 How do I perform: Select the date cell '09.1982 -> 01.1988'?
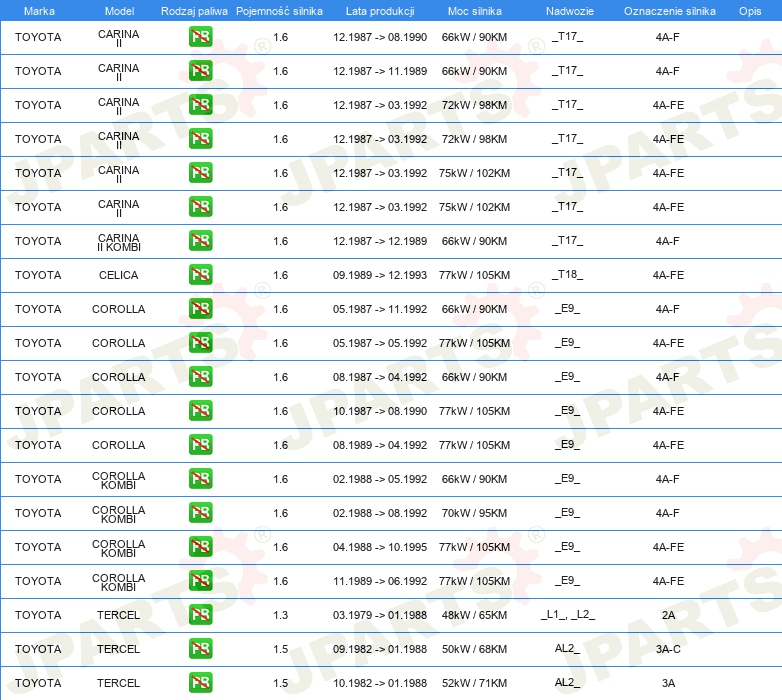tap(380, 649)
